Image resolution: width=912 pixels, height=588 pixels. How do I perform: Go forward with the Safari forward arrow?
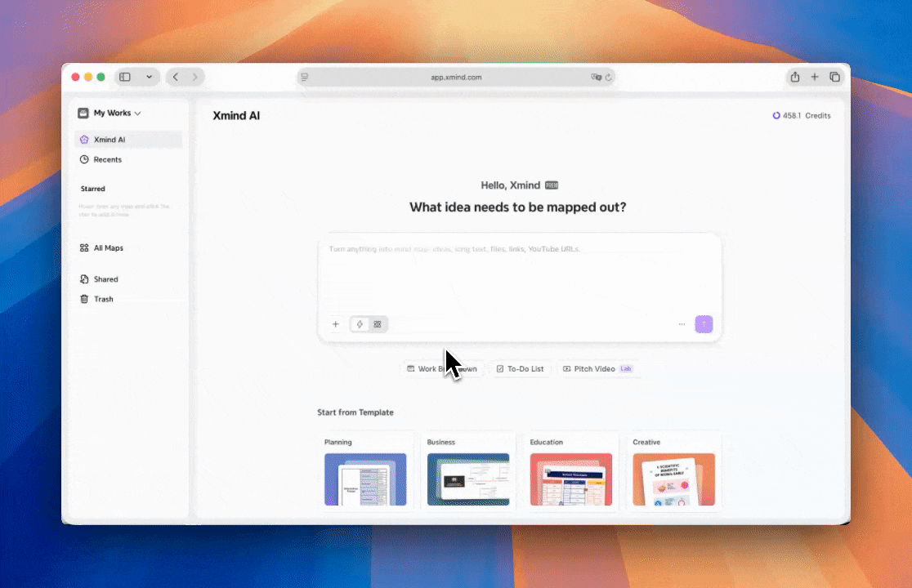194,77
